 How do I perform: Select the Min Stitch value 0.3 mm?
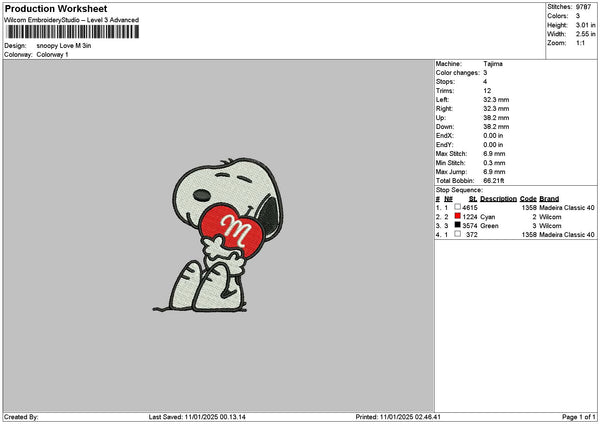(494, 163)
